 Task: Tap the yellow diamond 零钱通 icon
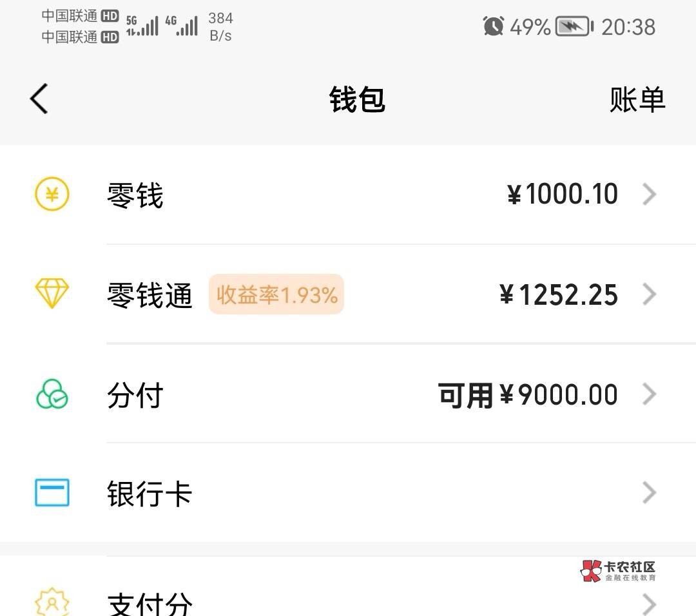[x=52, y=294]
